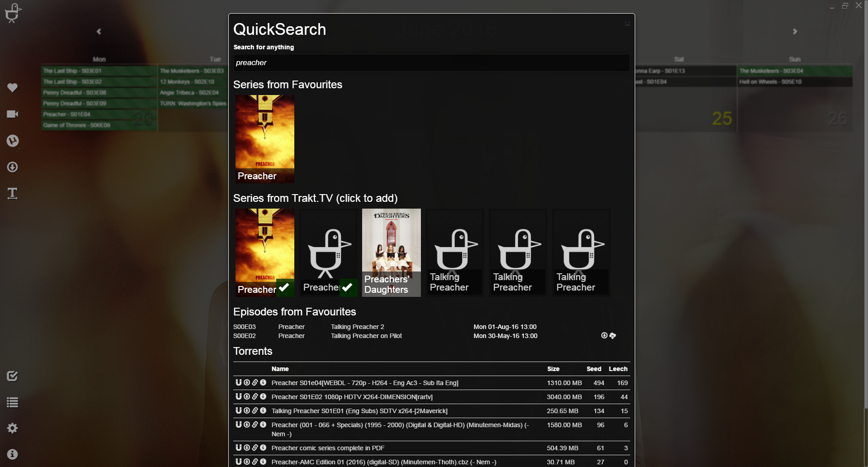The image size is (868, 467).
Task: Add the leftmost Talking Preacher Trakt.TV result
Action: coord(455,253)
